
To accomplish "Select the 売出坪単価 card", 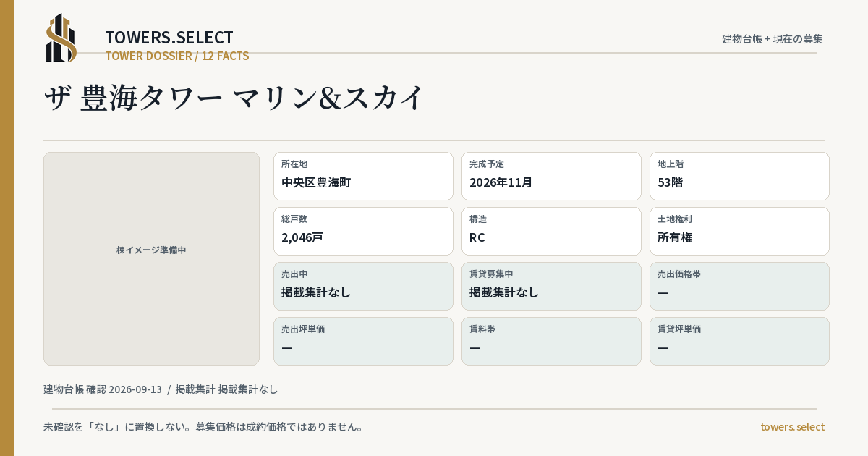I will pos(363,341).
